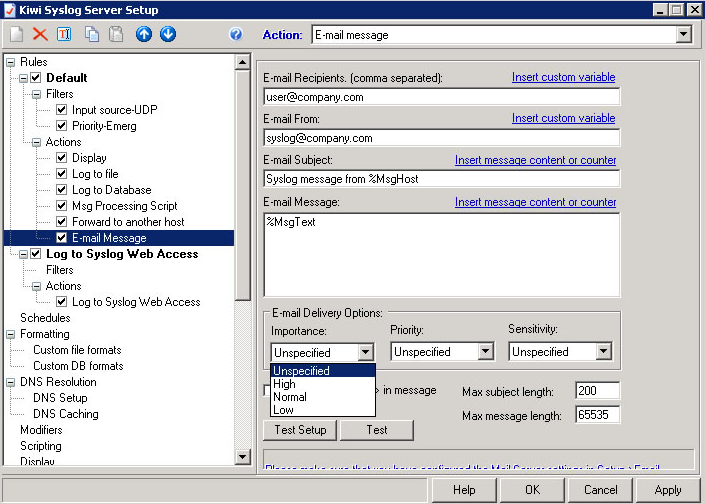
Task: Open the Action type dropdown
Action: click(x=683, y=35)
